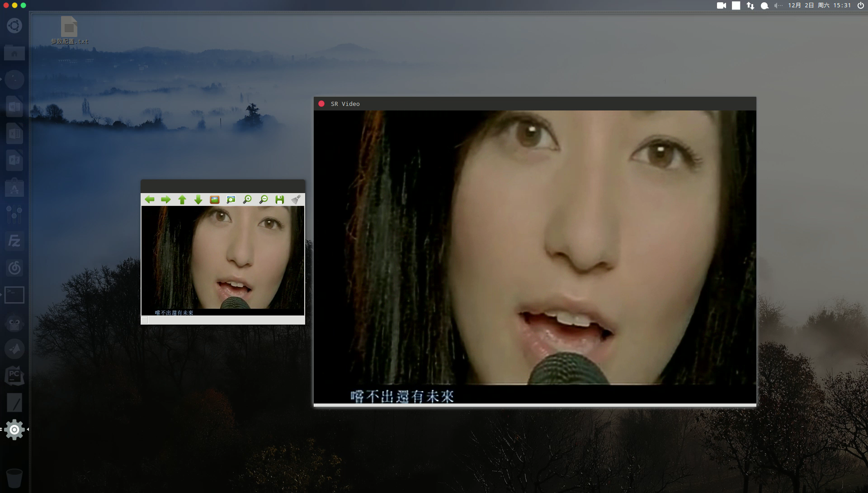The width and height of the screenshot is (868, 493).
Task: Select the down arrow in the viewer toolbar
Action: (x=198, y=199)
